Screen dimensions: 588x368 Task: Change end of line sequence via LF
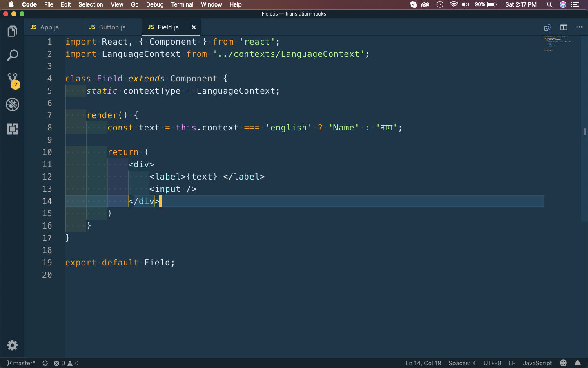[x=512, y=363]
